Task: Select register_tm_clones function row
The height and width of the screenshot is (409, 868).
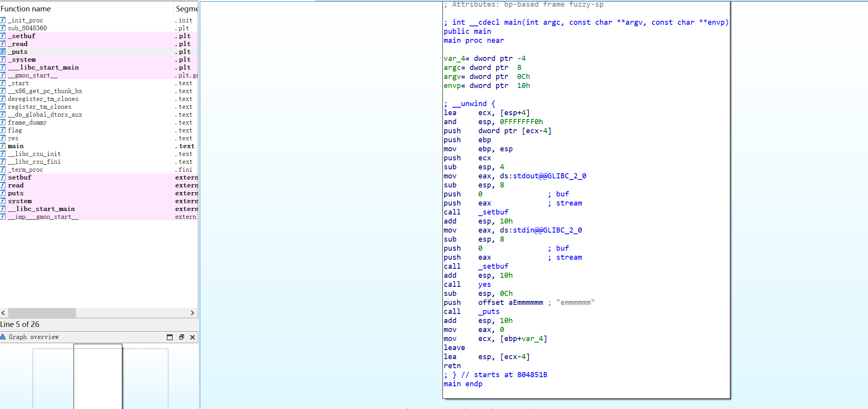Action: pos(99,106)
